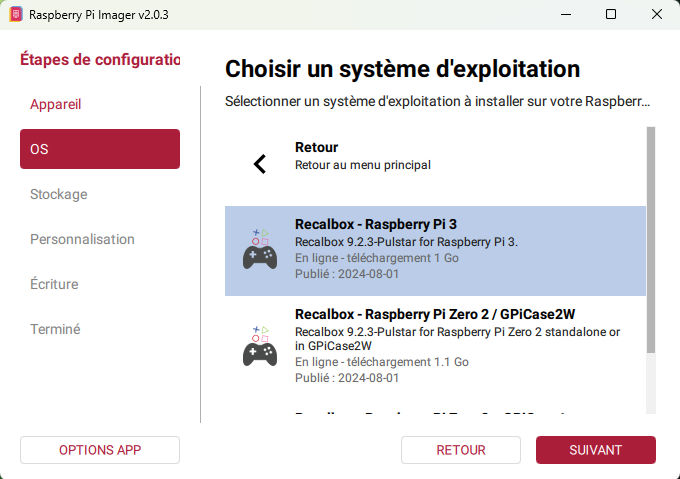Click the SUIVANT button
This screenshot has height=479, width=680.
[595, 450]
